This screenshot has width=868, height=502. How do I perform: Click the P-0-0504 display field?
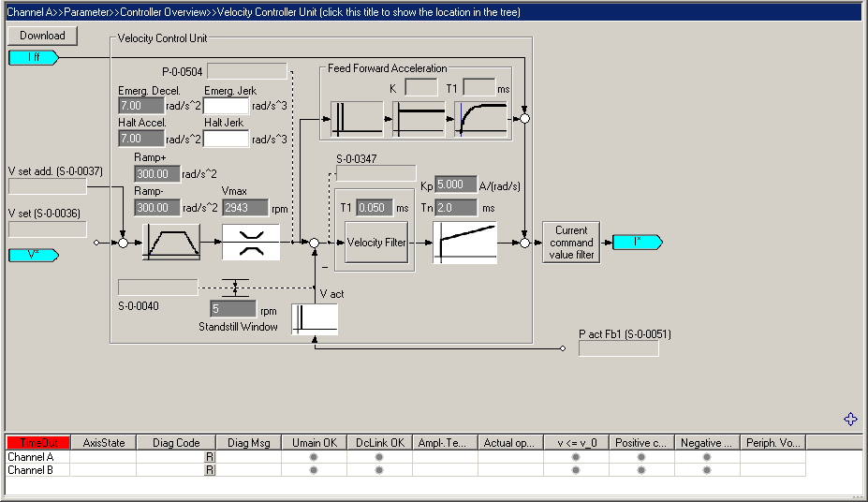pos(247,71)
